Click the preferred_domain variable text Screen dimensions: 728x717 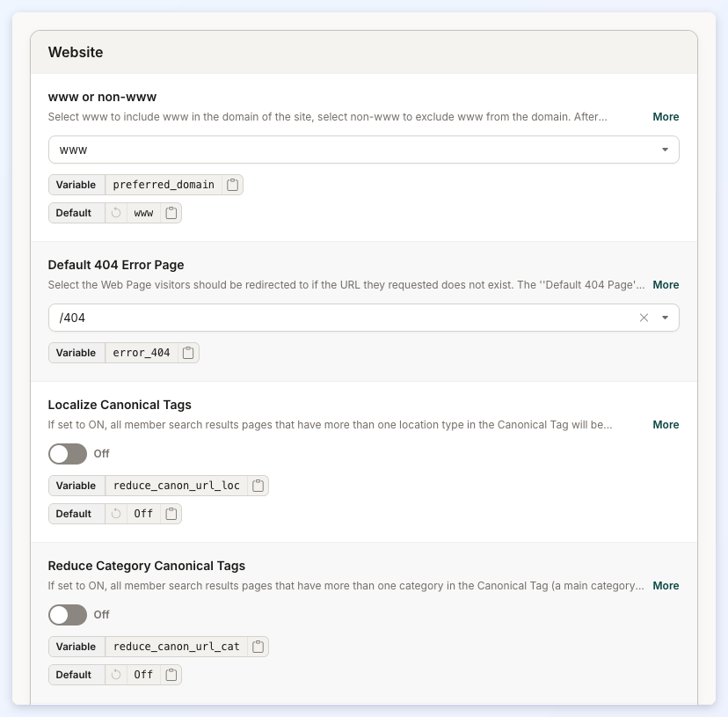click(x=164, y=185)
